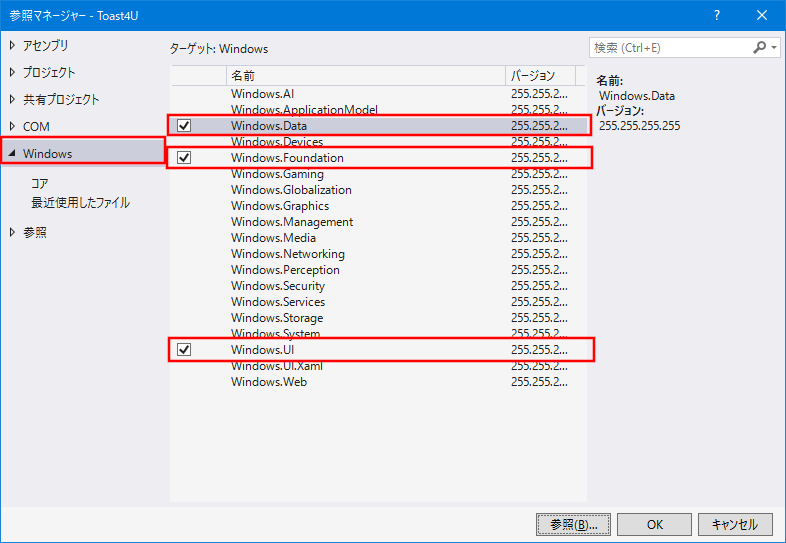This screenshot has width=786, height=543.
Task: Expand the プロジェクト category
Action: pos(12,72)
